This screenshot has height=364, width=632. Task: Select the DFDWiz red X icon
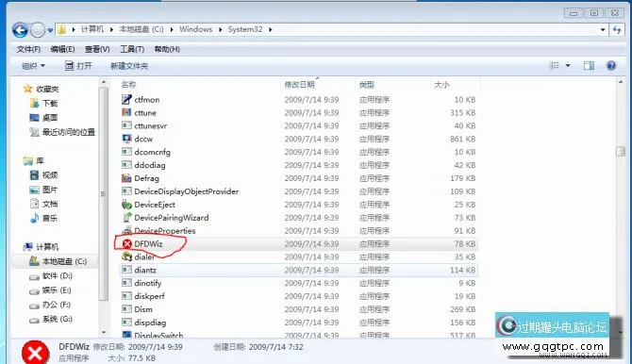click(127, 243)
